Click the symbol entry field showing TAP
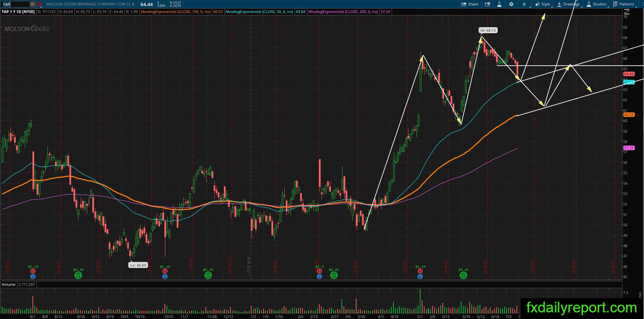This screenshot has width=644, height=319. pyautogui.click(x=15, y=4)
